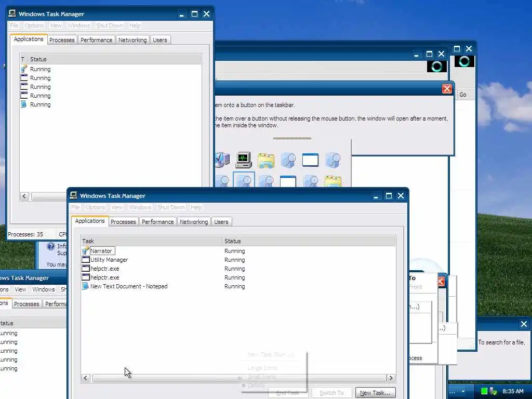The width and height of the screenshot is (532, 399).
Task: Open View menu in front Task Manager
Action: 117,207
